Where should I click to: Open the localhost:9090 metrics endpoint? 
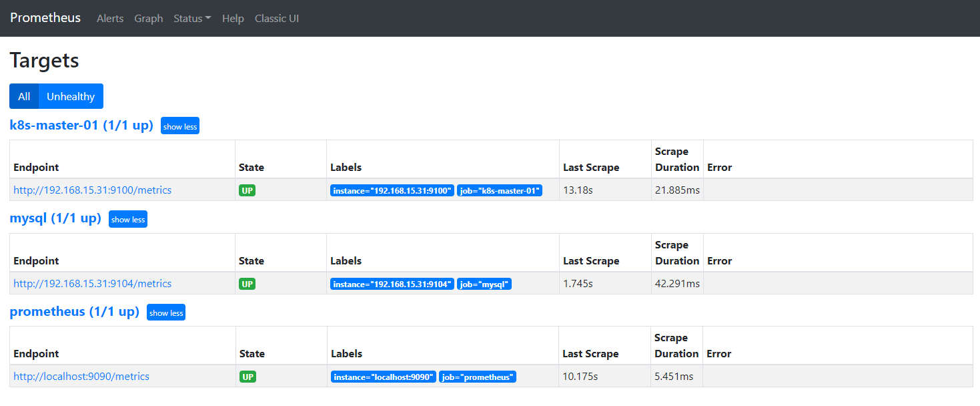point(81,377)
